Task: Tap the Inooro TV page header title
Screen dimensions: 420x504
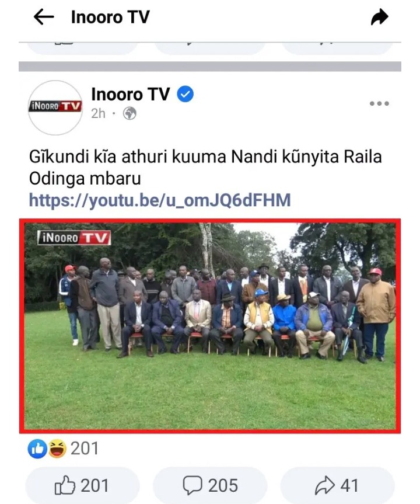Action: click(110, 17)
